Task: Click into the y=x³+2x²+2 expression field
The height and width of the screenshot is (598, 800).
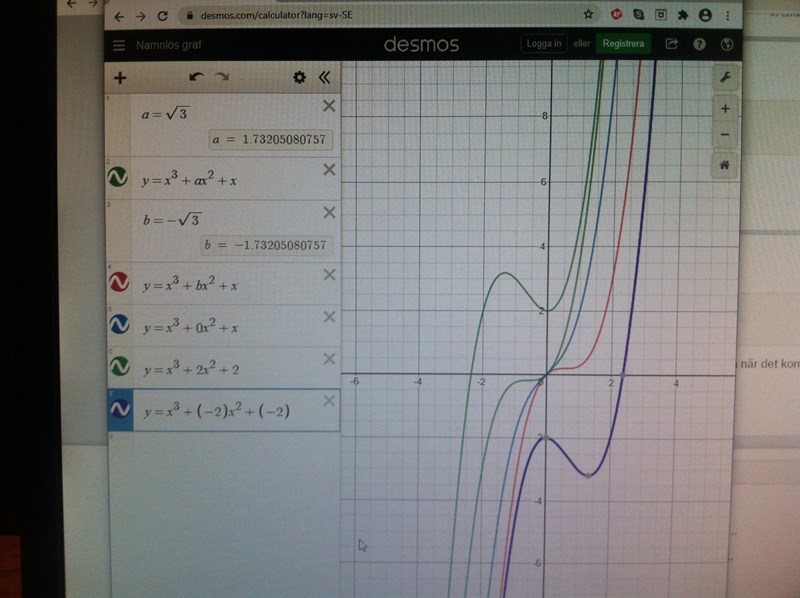Action: point(230,369)
